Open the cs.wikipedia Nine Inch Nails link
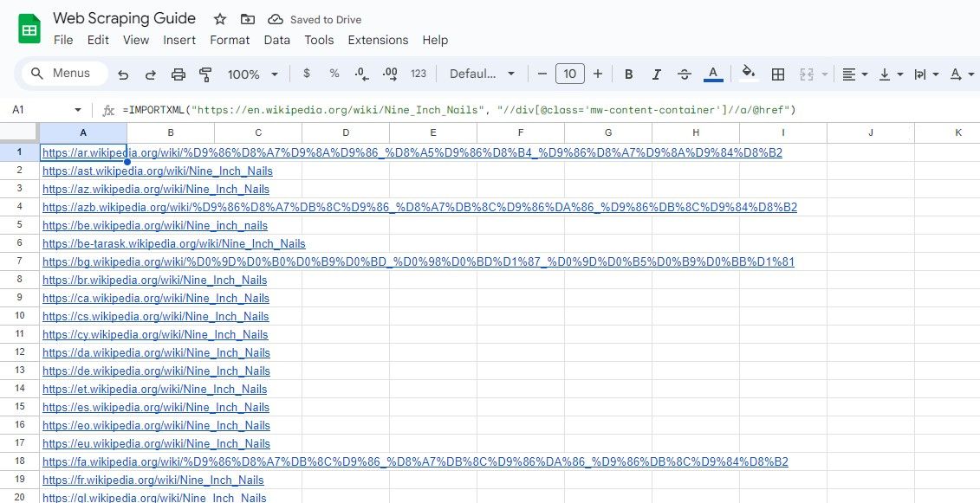980x503 pixels. [x=155, y=316]
